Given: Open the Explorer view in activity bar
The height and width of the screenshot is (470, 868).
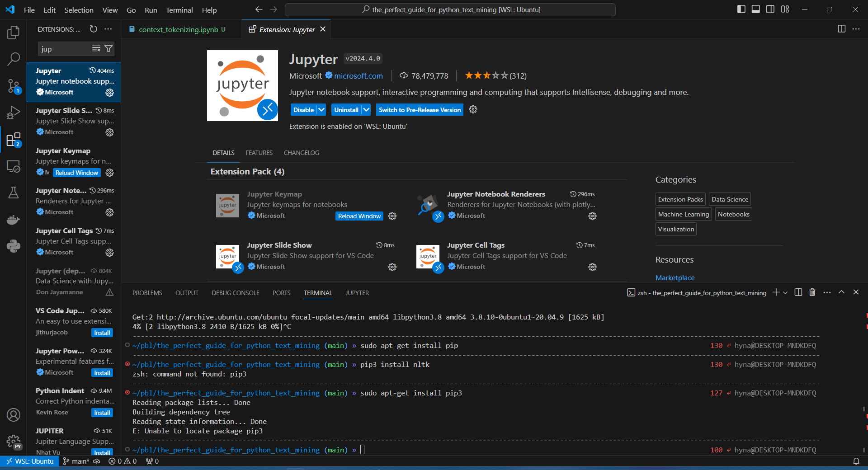Looking at the screenshot, I should click(14, 32).
